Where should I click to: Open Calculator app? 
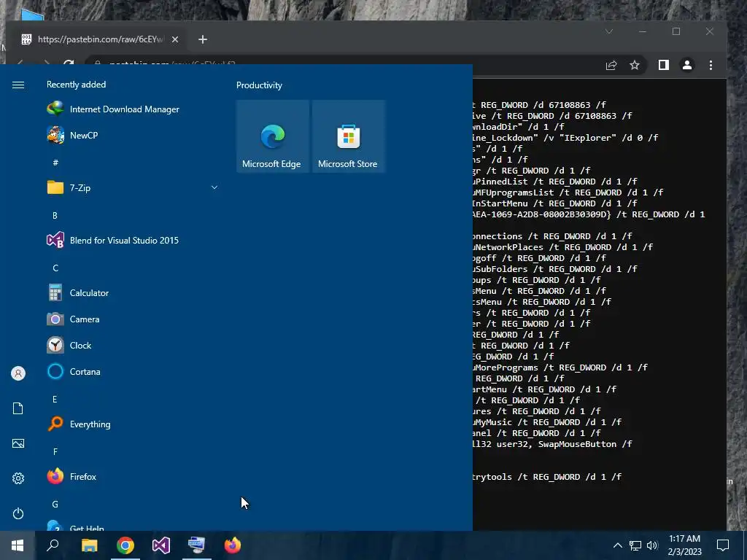click(133, 293)
